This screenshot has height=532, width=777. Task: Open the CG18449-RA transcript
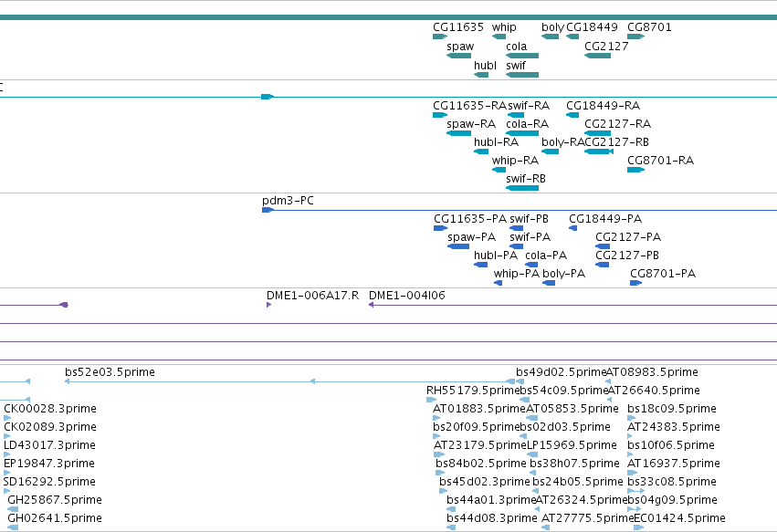point(572,115)
